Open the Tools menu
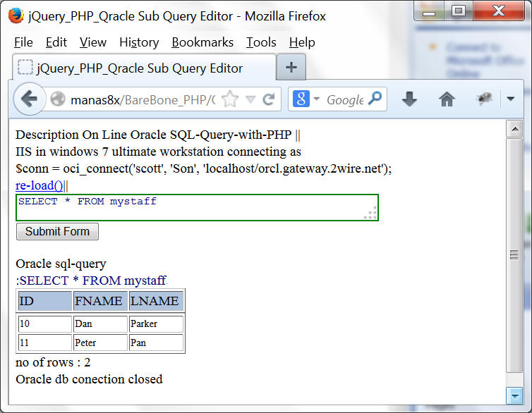This screenshot has height=413, width=532. pos(261,42)
